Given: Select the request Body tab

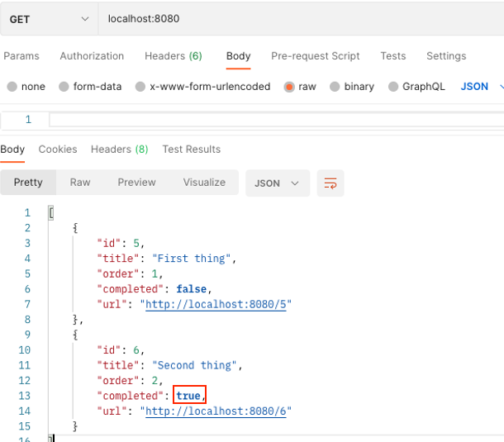Looking at the screenshot, I should tap(238, 56).
